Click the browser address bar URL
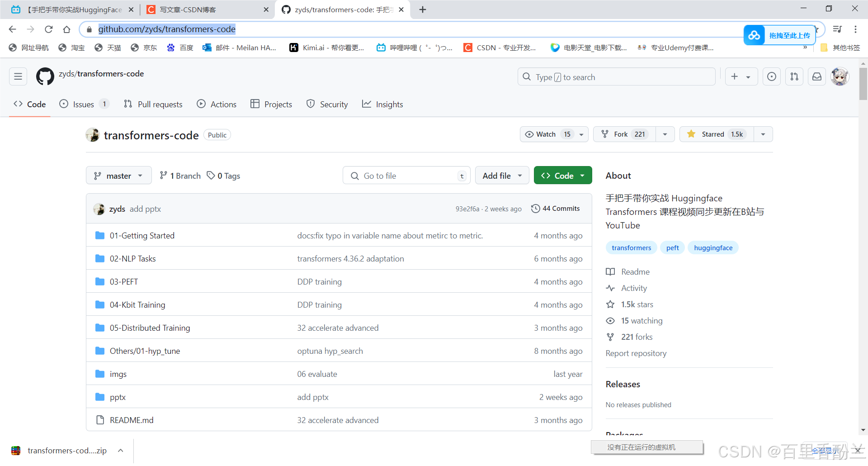The width and height of the screenshot is (868, 466). 167,29
